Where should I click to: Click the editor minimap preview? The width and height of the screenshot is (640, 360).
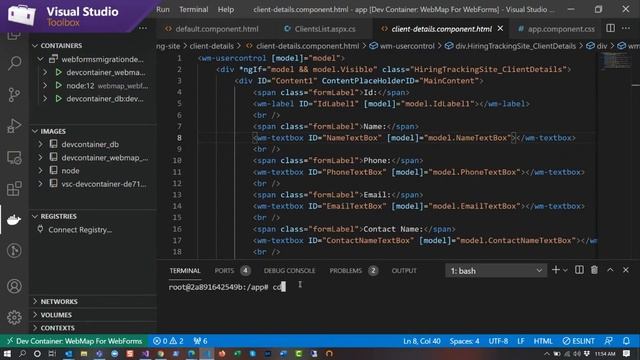615,61
